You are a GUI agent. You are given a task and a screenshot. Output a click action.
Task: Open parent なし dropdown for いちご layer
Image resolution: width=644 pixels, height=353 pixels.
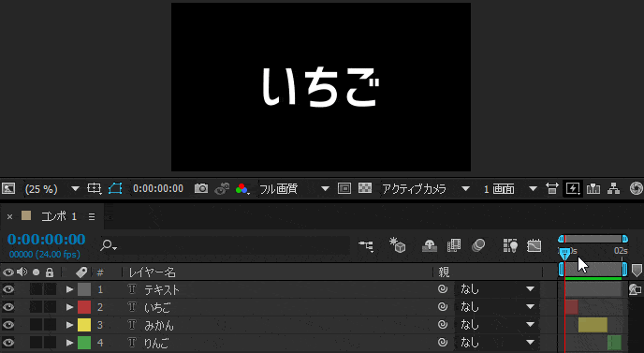[x=497, y=307]
